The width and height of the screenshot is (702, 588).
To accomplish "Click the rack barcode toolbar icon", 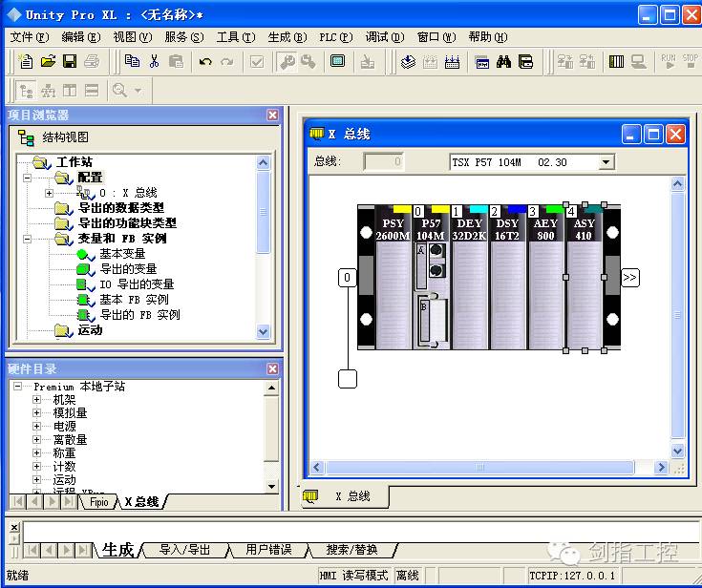I will click(616, 61).
